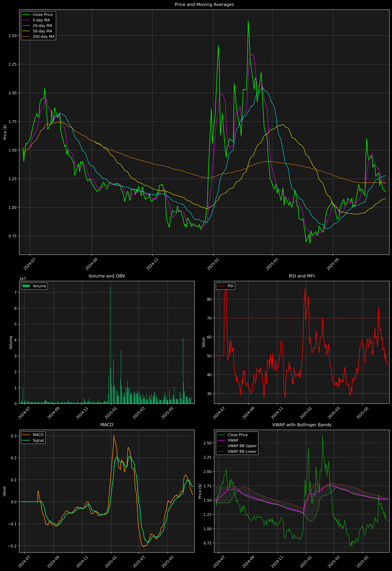Click the 'MACD' title above bottom-left chart
392x571 pixels.
[x=107, y=425]
